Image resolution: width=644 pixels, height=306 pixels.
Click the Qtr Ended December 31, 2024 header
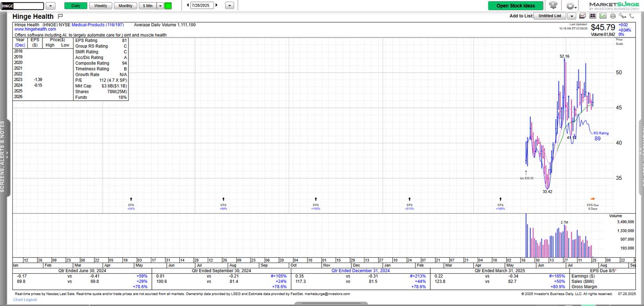(360, 271)
